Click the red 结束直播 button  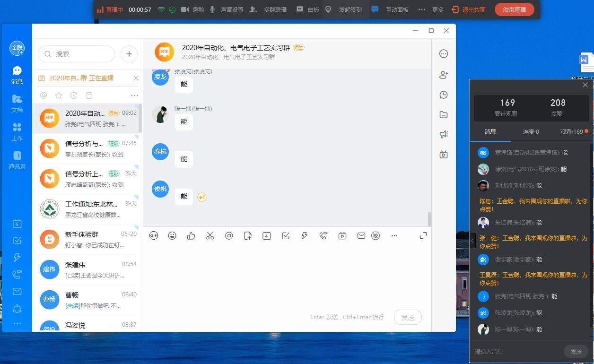514,9
